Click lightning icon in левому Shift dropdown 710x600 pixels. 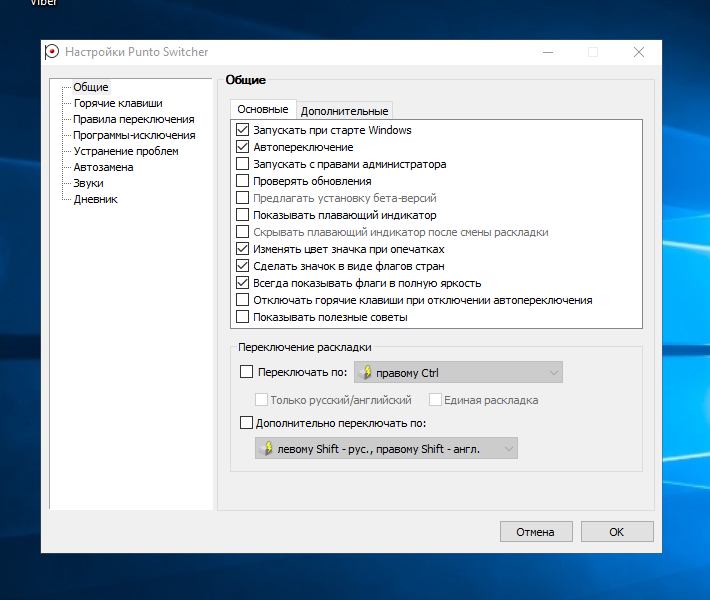pyautogui.click(x=267, y=448)
